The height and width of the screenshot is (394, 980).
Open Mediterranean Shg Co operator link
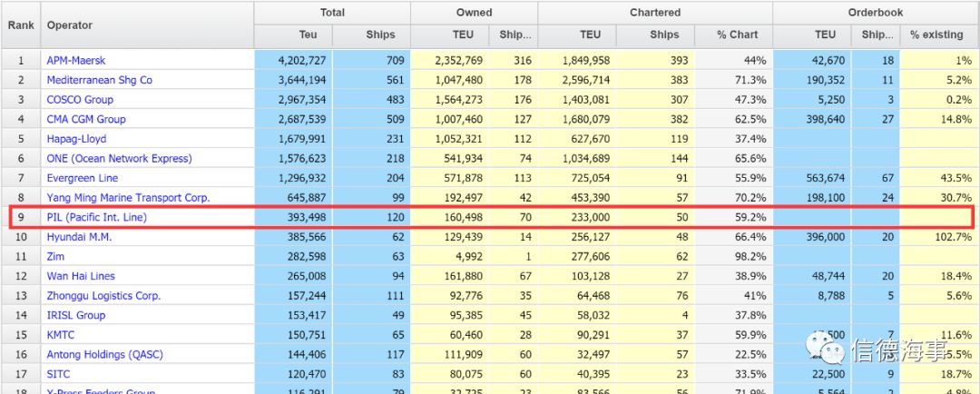(100, 80)
